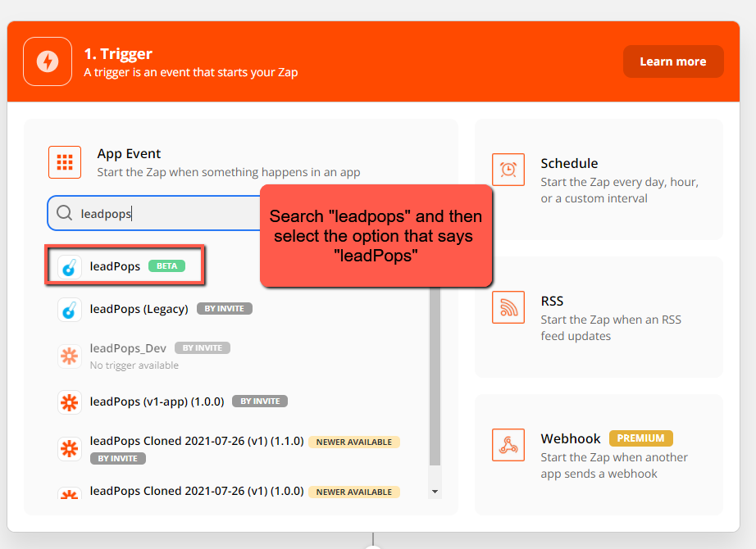Choose the leadPops app name

click(115, 266)
